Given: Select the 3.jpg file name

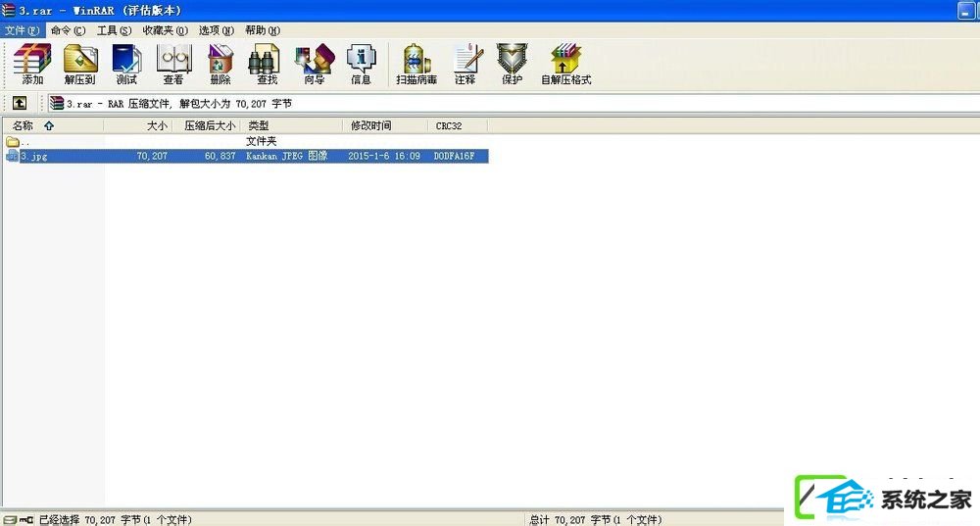Looking at the screenshot, I should click(33, 156).
